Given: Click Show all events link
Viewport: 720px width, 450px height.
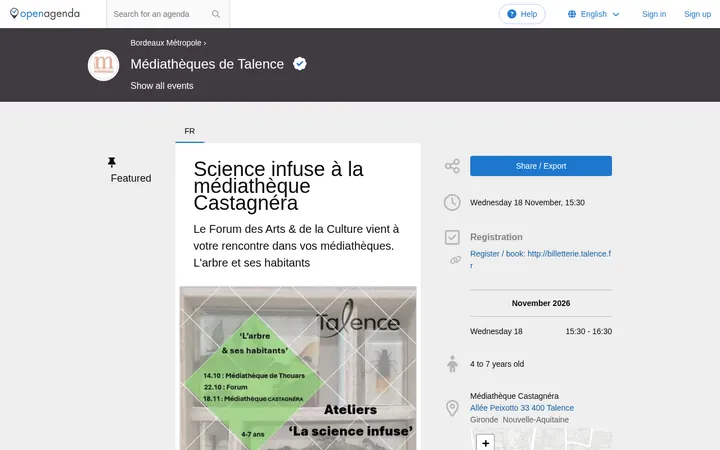Looking at the screenshot, I should tap(162, 86).
